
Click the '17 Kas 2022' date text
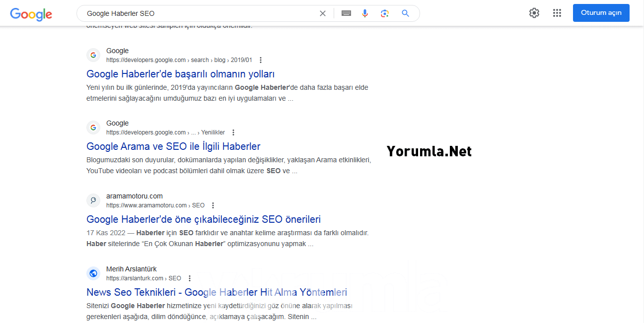pyautogui.click(x=106, y=233)
